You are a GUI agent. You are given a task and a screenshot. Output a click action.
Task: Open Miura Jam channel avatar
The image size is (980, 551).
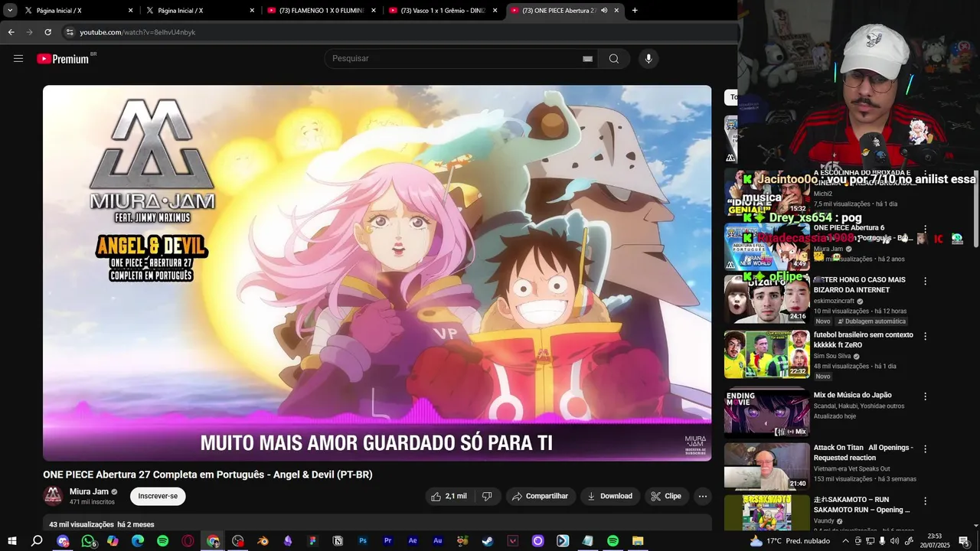[54, 496]
